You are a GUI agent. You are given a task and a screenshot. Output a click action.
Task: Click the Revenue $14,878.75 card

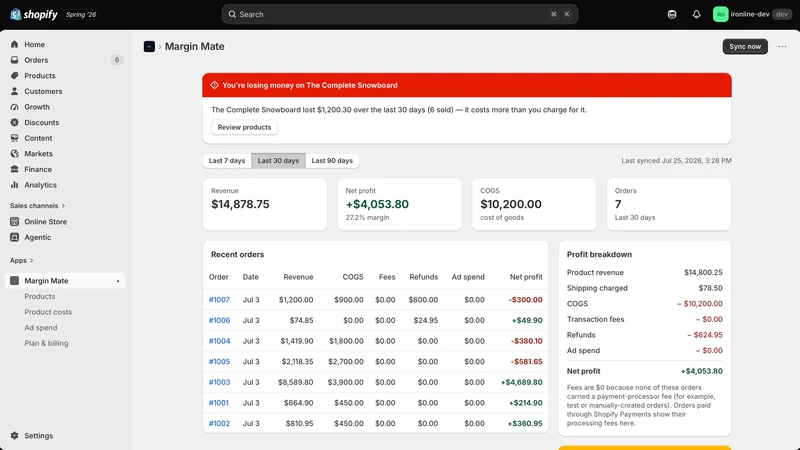click(x=265, y=204)
